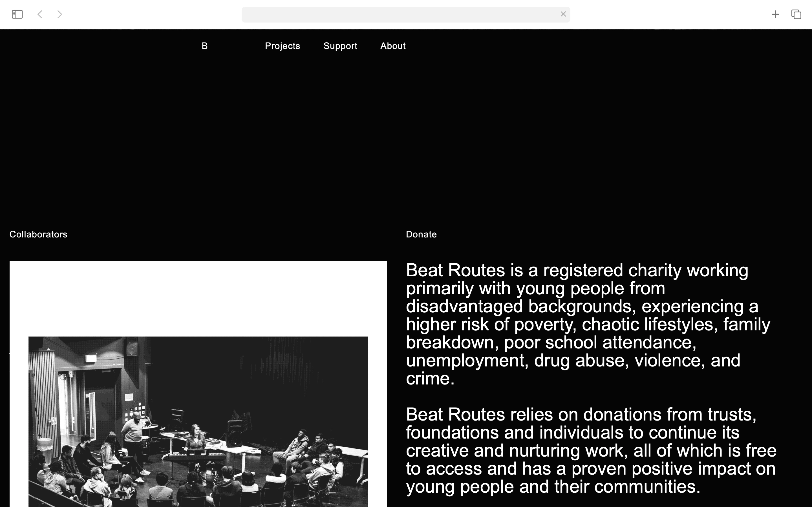Click the Collaborators section label
The width and height of the screenshot is (812, 507).
tap(39, 235)
